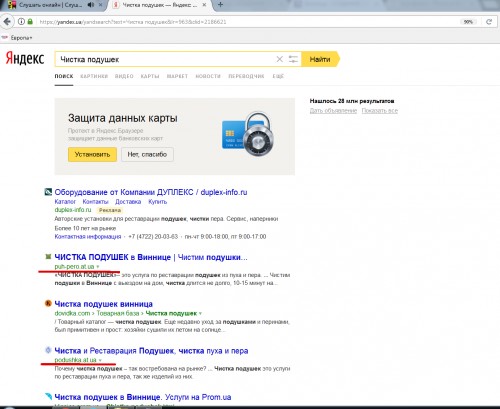Click dovidka.com breadcrumb link
This screenshot has height=409, width=500.
tap(72, 313)
